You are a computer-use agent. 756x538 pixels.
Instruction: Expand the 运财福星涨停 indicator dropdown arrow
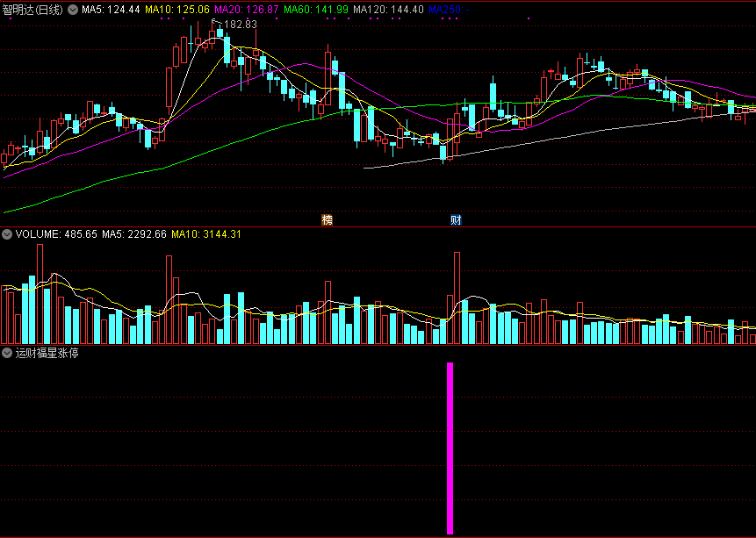coord(7,353)
